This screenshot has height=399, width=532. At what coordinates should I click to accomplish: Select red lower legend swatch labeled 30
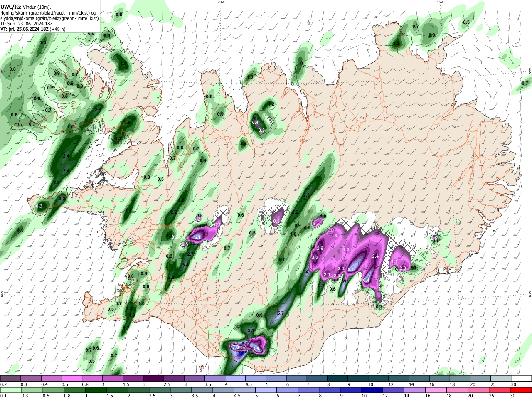(521, 390)
